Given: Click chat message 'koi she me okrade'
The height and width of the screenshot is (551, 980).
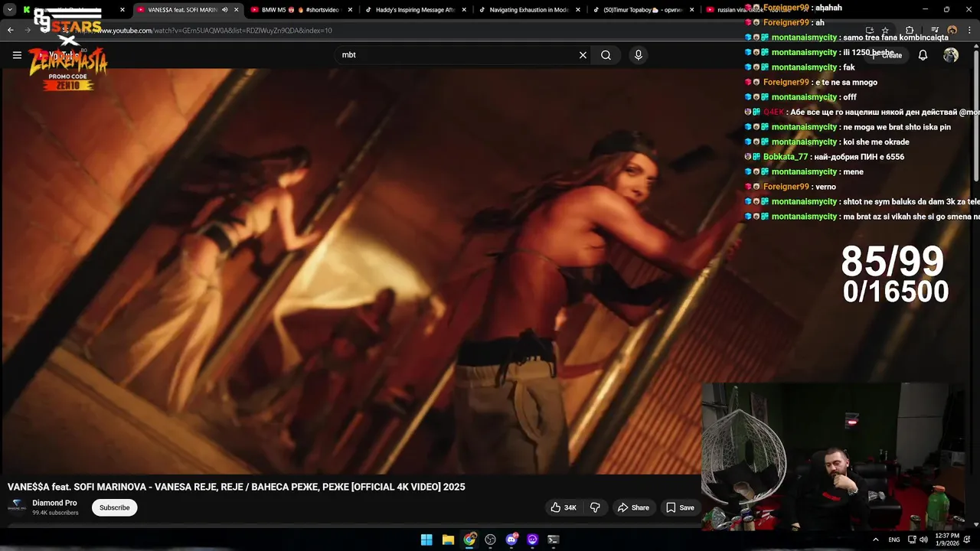Looking at the screenshot, I should click(x=876, y=142).
